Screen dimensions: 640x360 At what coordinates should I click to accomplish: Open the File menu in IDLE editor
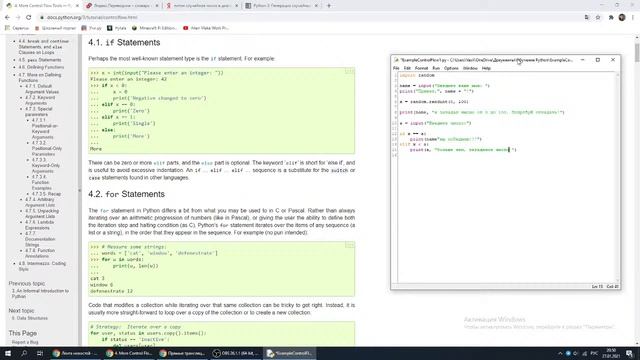pyautogui.click(x=396, y=68)
